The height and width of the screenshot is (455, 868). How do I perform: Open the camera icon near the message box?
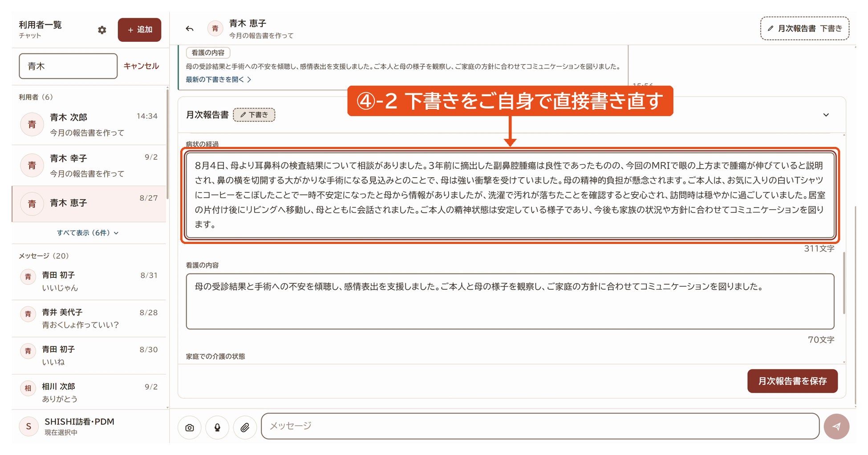click(x=190, y=427)
